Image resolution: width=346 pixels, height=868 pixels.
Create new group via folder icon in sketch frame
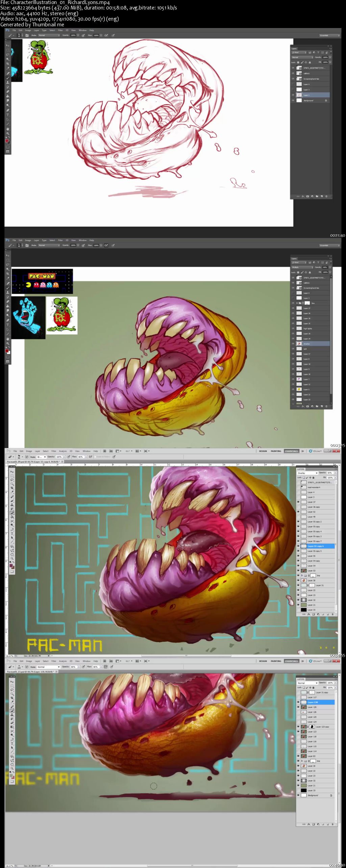(x=317, y=196)
